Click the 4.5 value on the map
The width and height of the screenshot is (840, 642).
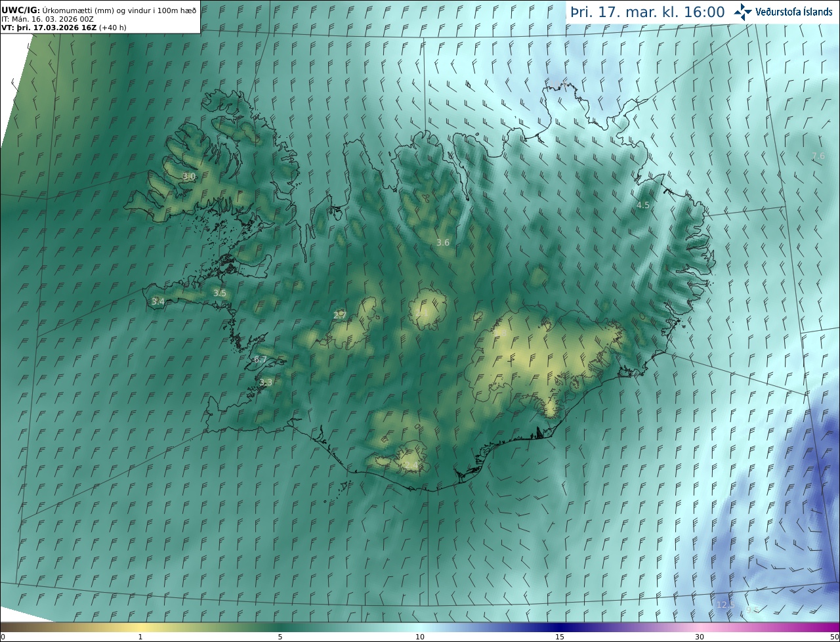click(643, 205)
